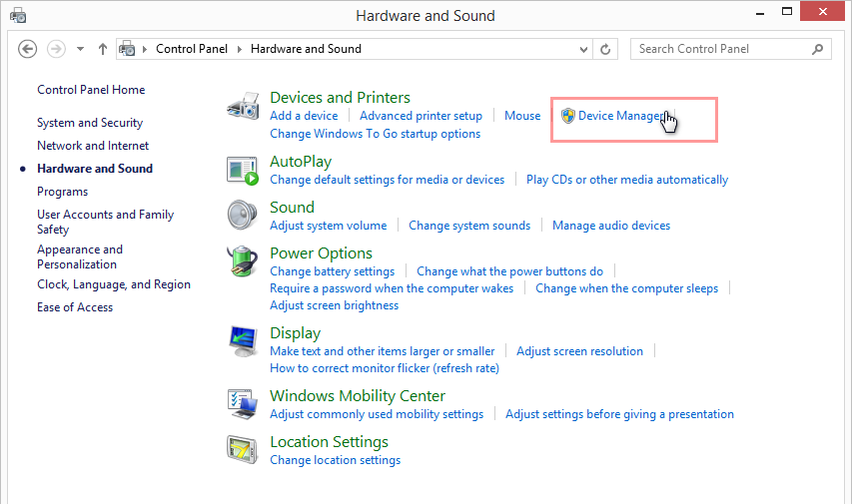The image size is (852, 504).
Task: Go up one level with Up arrow
Action: coord(103,49)
